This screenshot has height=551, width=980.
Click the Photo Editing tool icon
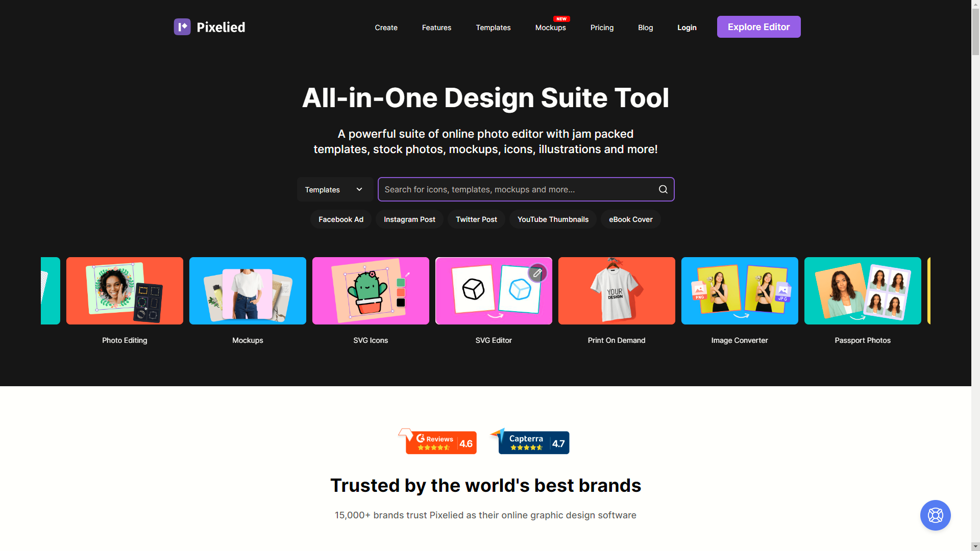point(125,291)
